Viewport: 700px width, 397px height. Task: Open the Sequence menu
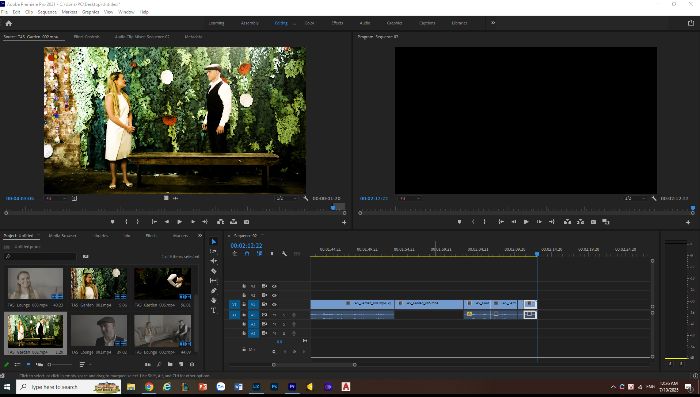pyautogui.click(x=47, y=12)
